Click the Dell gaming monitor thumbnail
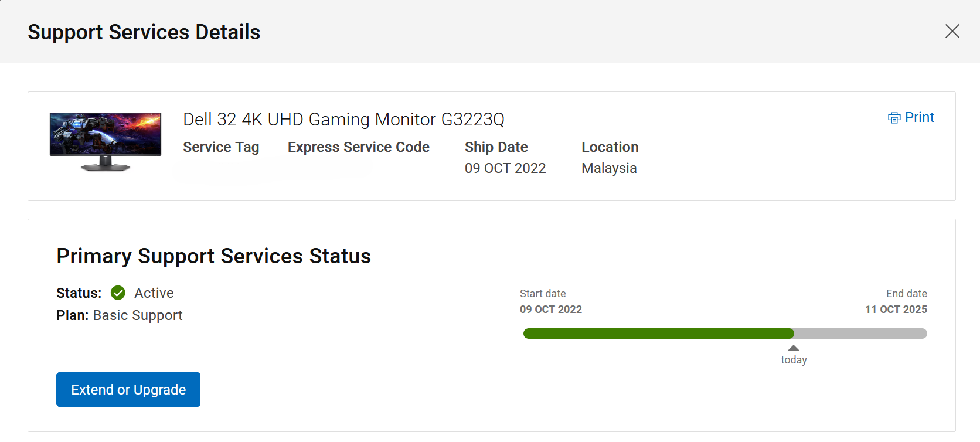 (106, 141)
